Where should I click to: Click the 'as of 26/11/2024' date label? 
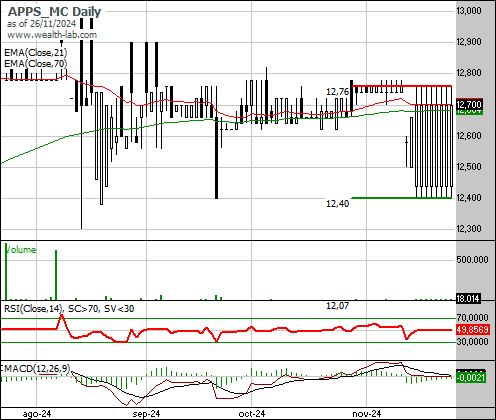[41, 24]
